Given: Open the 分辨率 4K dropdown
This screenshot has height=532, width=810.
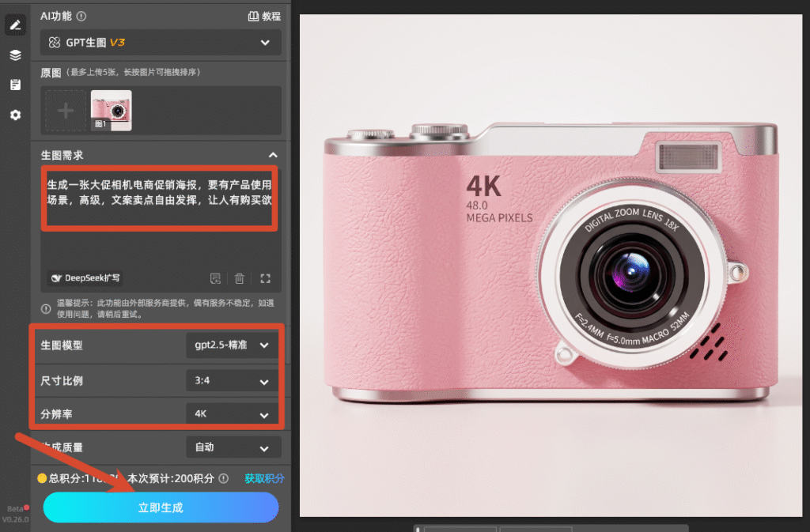Looking at the screenshot, I should coord(233,414).
